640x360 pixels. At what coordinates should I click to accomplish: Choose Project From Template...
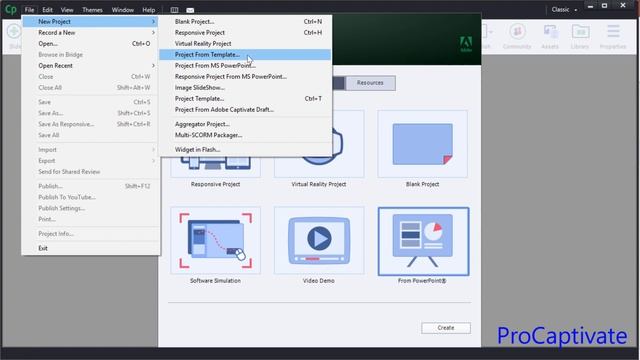click(x=245, y=55)
